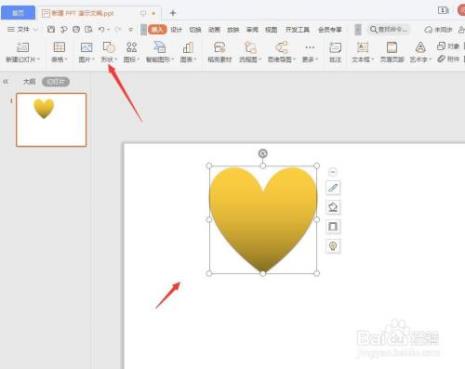Switch to the blue 首页 home tab
This screenshot has width=465, height=369.
[x=18, y=13]
